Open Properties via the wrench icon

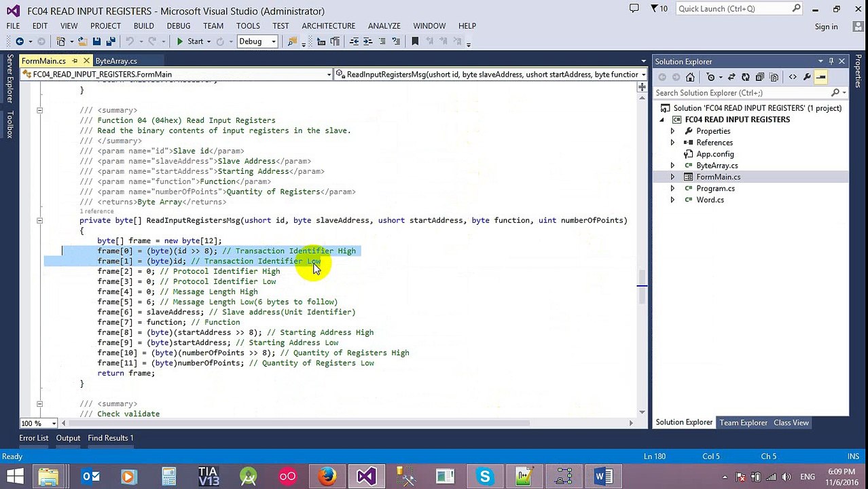(807, 77)
